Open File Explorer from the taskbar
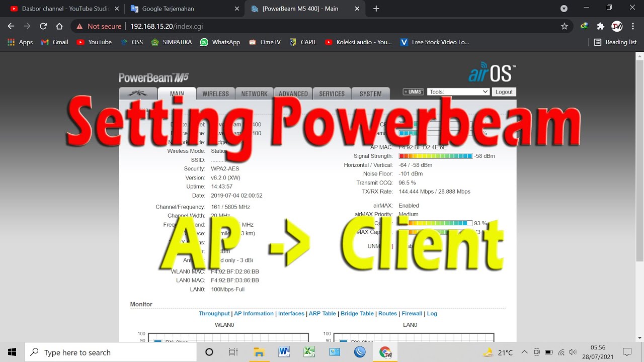Image resolution: width=644 pixels, height=362 pixels. point(259,352)
